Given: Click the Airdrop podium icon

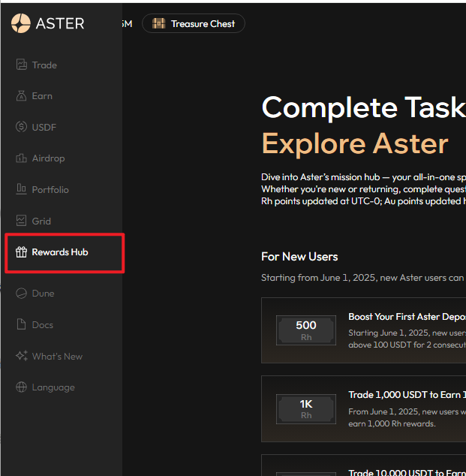Looking at the screenshot, I should tap(21, 158).
